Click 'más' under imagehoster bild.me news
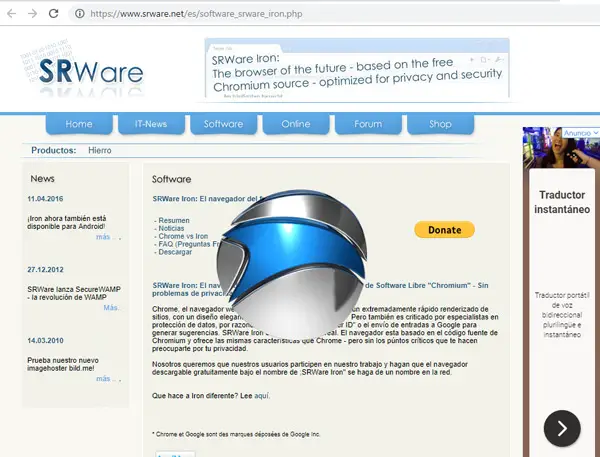The width and height of the screenshot is (600, 457). point(103,379)
